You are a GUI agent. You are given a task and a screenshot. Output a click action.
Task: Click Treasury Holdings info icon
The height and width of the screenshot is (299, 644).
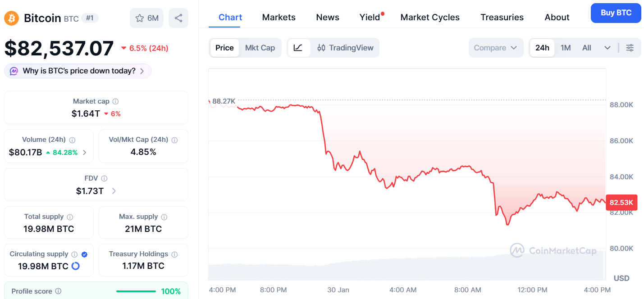pos(174,254)
